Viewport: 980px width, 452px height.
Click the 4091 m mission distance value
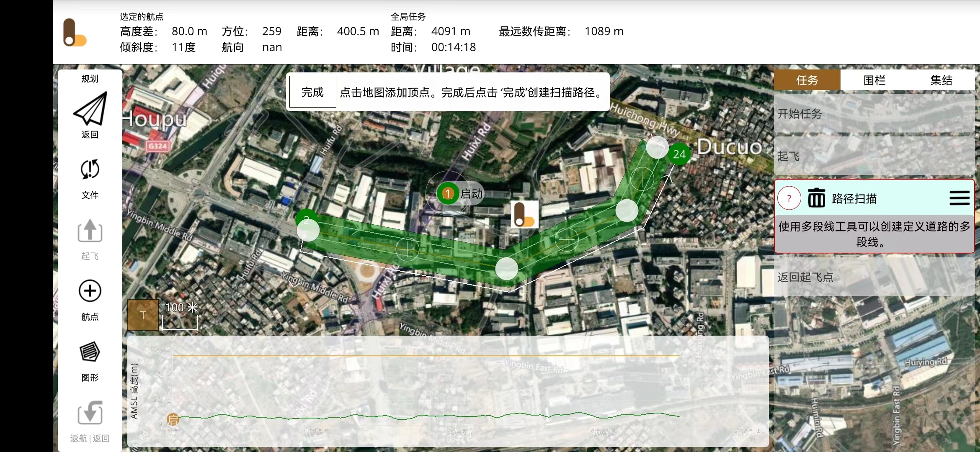pyautogui.click(x=451, y=31)
